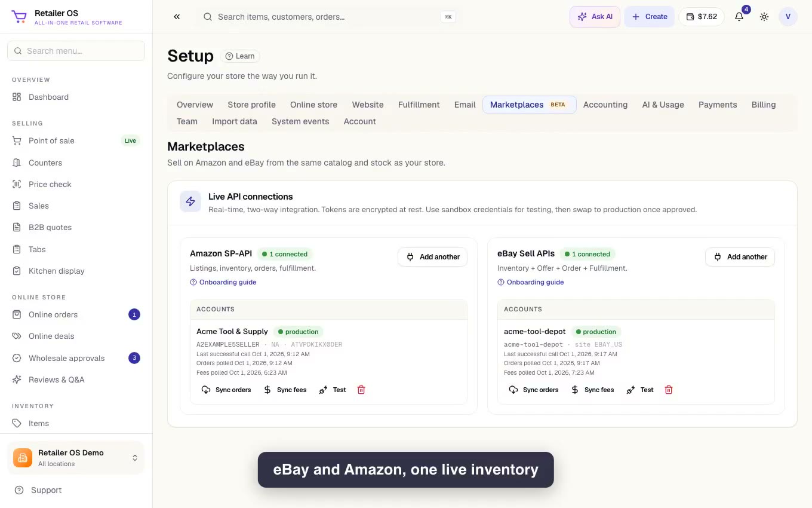
Task: Open notifications bell
Action: point(739,17)
